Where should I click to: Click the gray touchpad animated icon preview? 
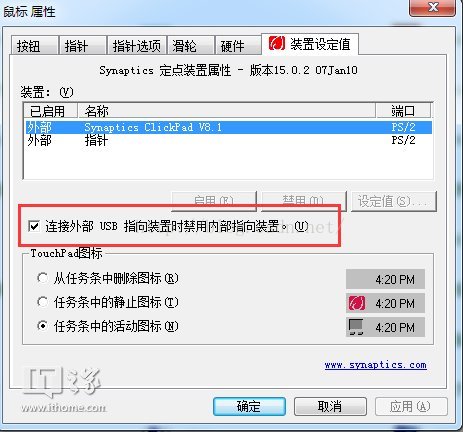point(356,327)
